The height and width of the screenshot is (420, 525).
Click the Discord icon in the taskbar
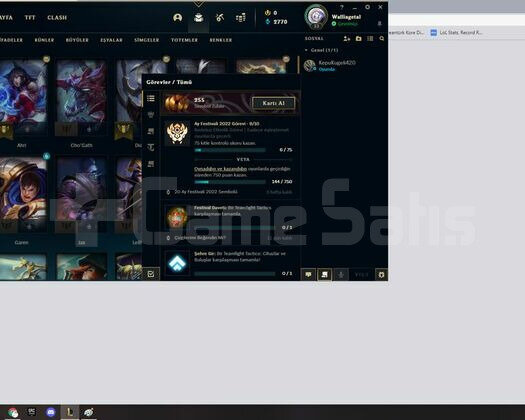[51, 412]
